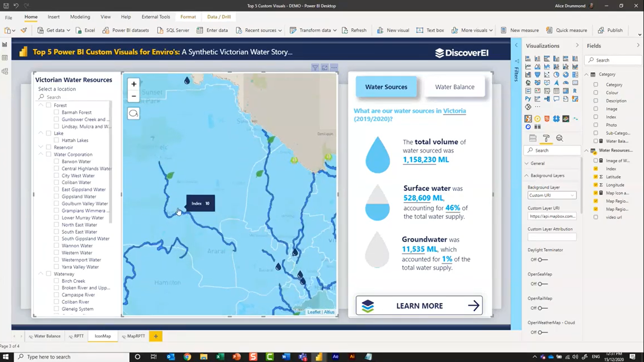
Task: Select the Icon Map custom visual
Action: point(528,119)
